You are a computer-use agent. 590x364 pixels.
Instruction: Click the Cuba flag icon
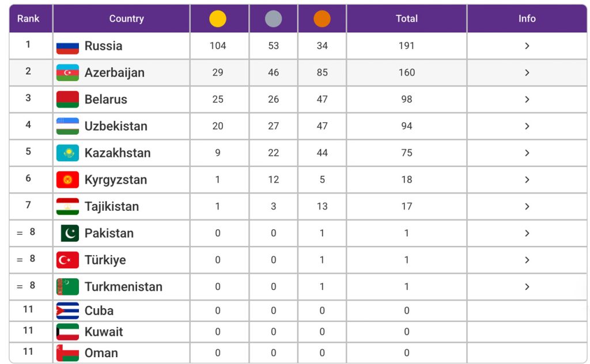point(67,311)
